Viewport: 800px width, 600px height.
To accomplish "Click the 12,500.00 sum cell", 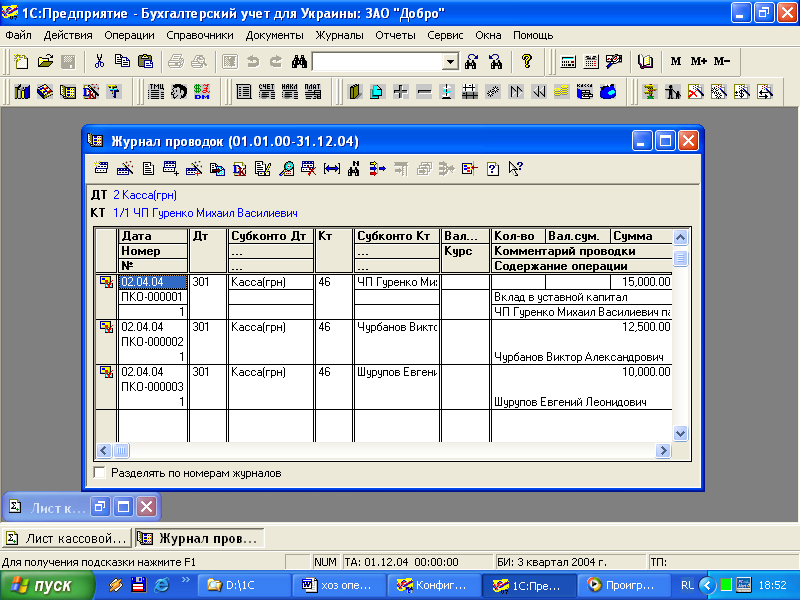I will point(641,327).
